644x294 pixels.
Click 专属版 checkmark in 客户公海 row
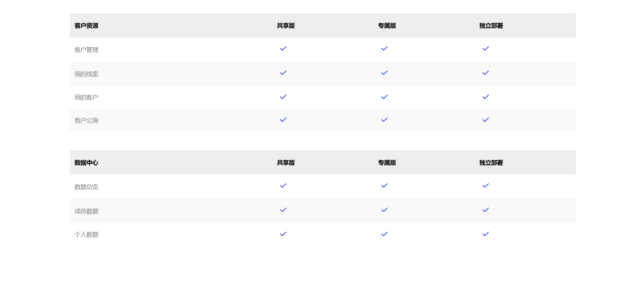point(384,120)
